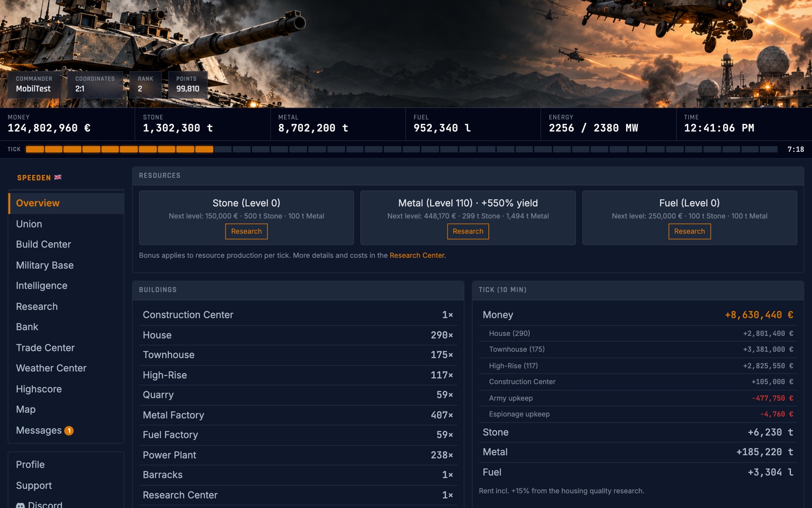The width and height of the screenshot is (812, 508).
Task: Follow the Research Center link in bonus note
Action: pyautogui.click(x=417, y=256)
